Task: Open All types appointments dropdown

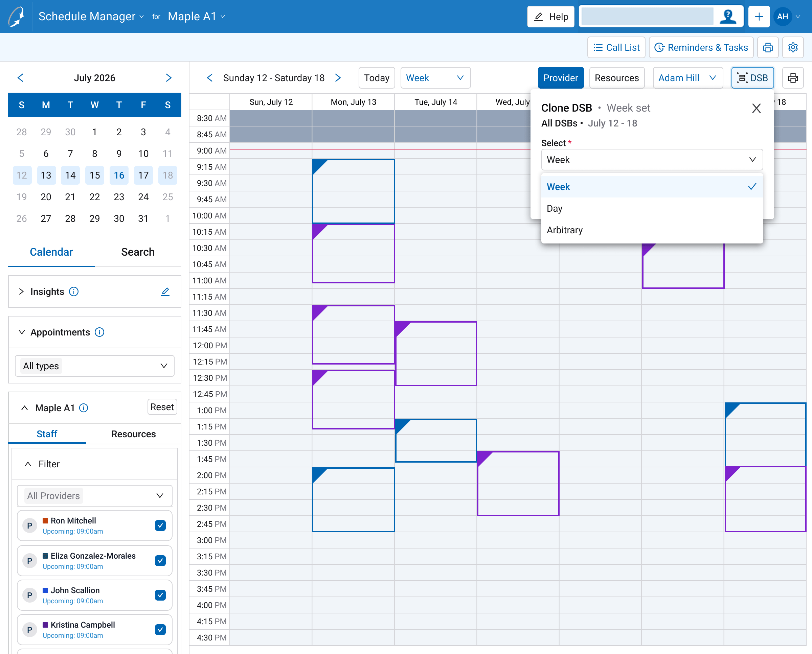Action: coord(95,366)
